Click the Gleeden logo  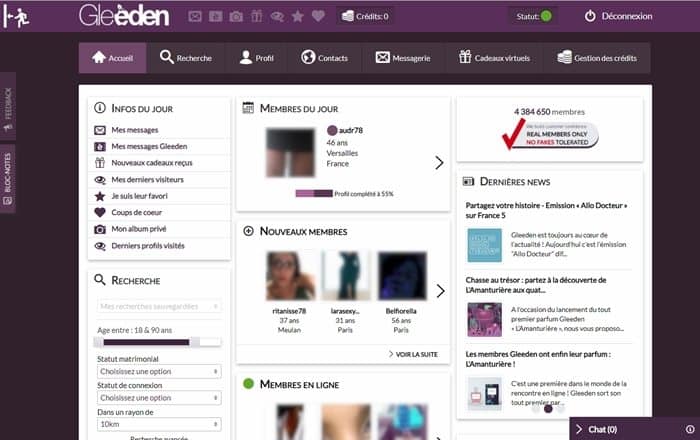pos(124,16)
